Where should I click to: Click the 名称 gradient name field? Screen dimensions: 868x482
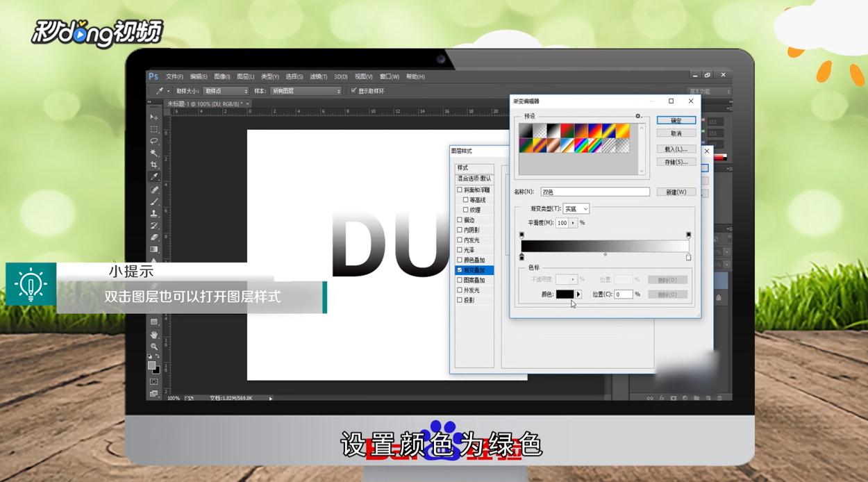595,192
